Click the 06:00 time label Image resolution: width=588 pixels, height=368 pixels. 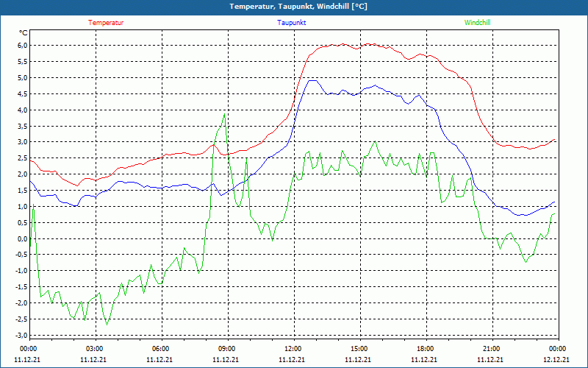[160, 349]
